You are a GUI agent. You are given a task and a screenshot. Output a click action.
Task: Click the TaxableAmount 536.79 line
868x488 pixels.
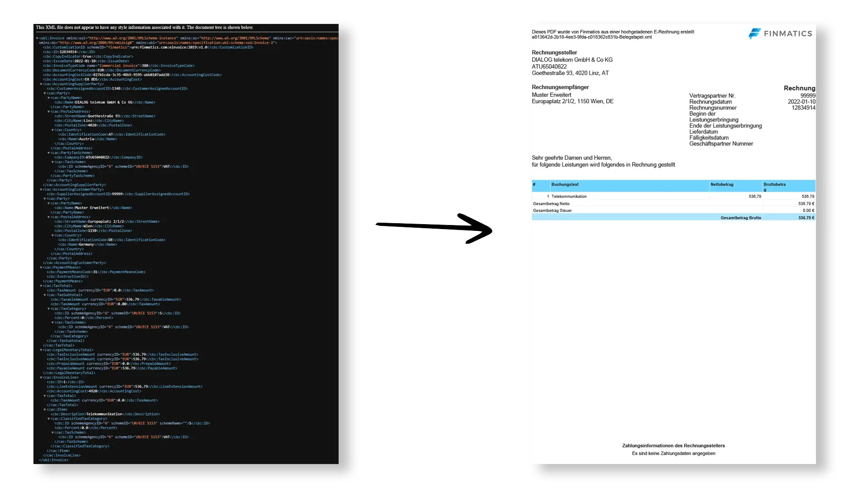tap(115, 300)
